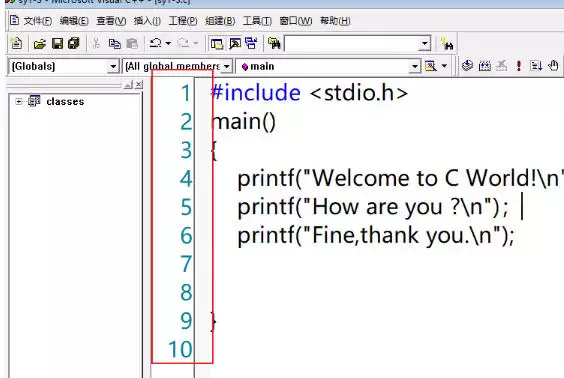The width and height of the screenshot is (564, 378).
Task: Open the 文件(F) menu
Action: point(37,21)
